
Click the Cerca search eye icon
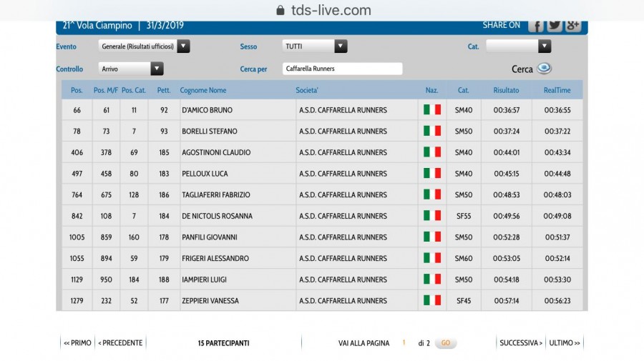(x=545, y=69)
